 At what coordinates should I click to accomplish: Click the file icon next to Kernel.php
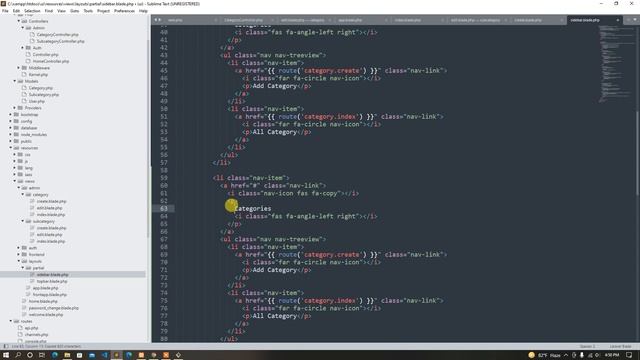(24, 75)
